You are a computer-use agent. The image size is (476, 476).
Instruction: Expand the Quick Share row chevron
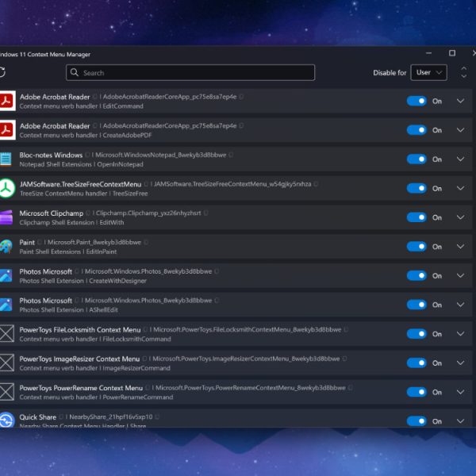(460, 421)
